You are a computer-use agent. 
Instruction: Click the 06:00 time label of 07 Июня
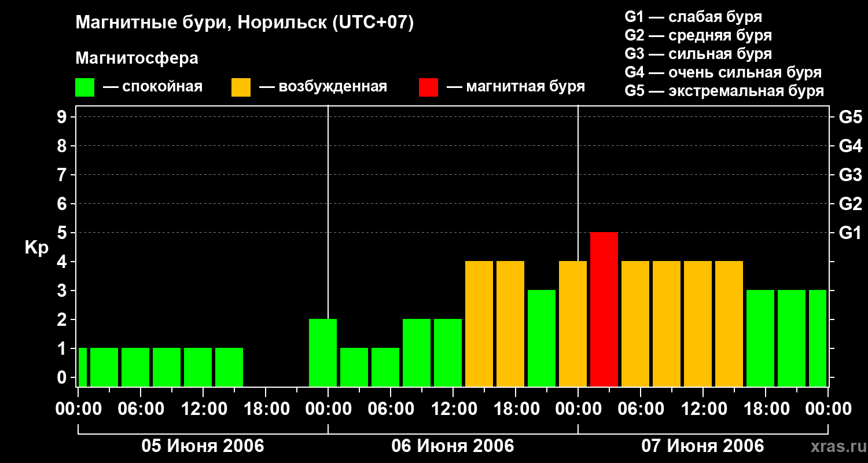pos(641,409)
